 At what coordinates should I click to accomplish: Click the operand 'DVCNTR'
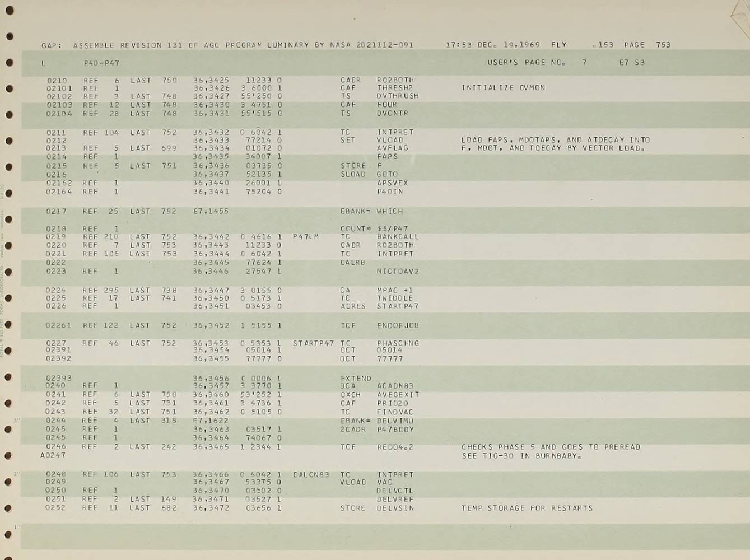(x=393, y=113)
